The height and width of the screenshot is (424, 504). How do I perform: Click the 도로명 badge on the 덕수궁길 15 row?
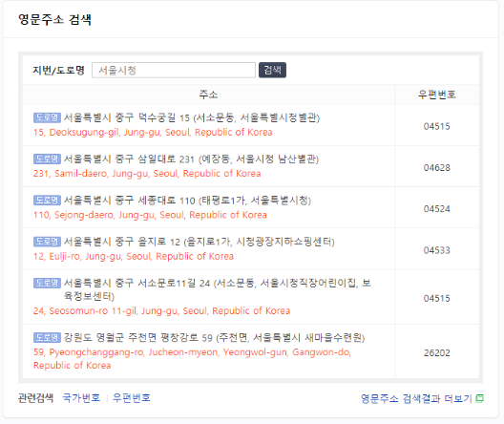click(x=47, y=117)
